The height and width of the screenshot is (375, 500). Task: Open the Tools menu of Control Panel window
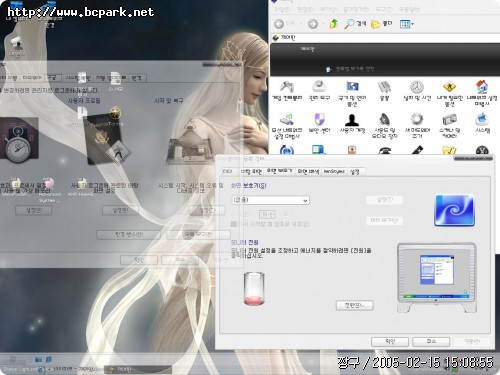(384, 9)
